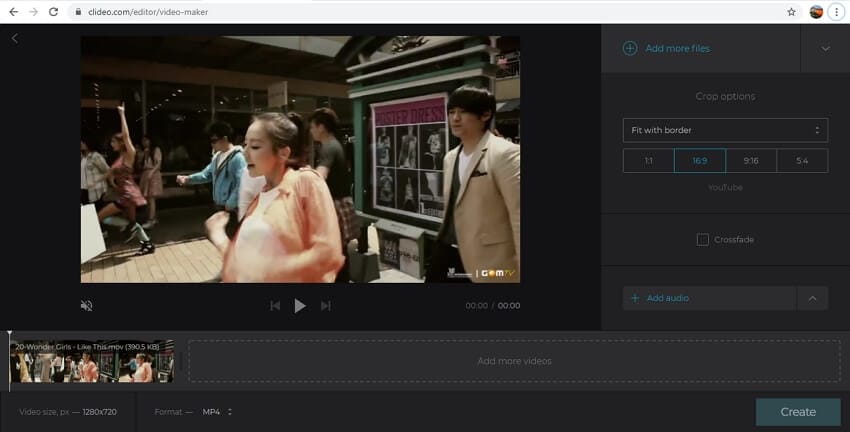The height and width of the screenshot is (432, 850).
Task: Click the Video size 1280x720 text
Action: pyautogui.click(x=68, y=412)
